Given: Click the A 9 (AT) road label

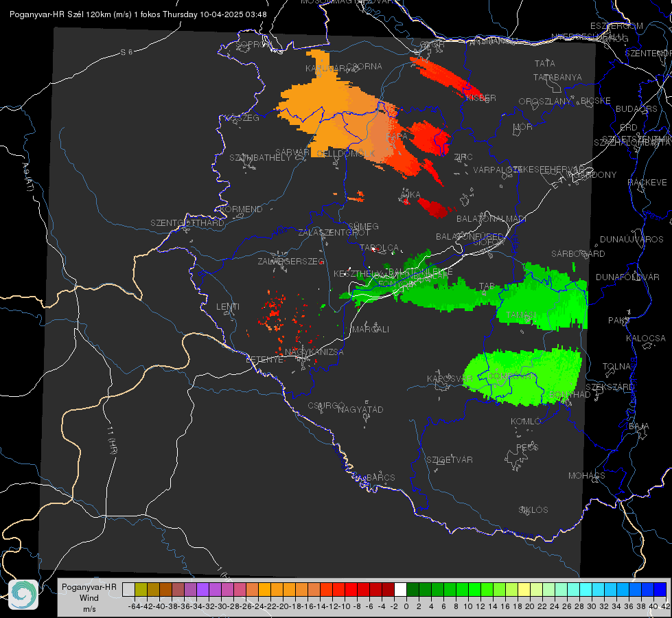Looking at the screenshot, I should 28,177.
